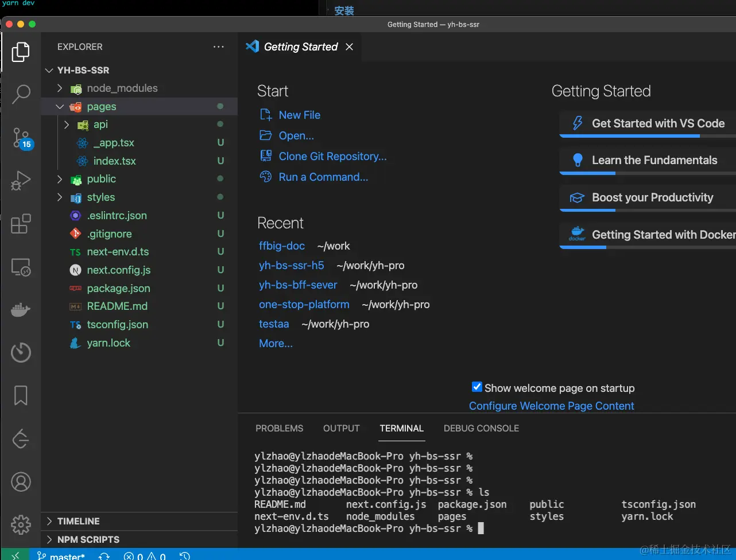This screenshot has width=736, height=560.
Task: Open the Manage gear icon
Action: [21, 524]
